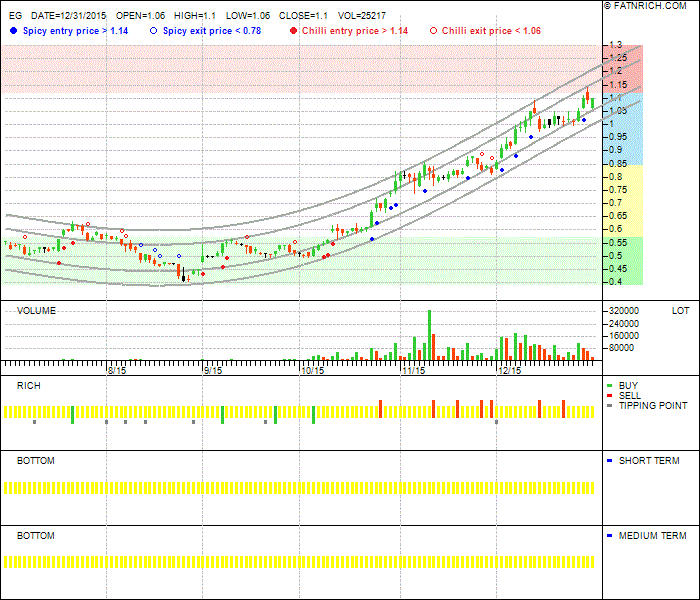Screen dimensions: 700x600
Task: Select the grey TIPPING POINT legend square
Action: coord(609,406)
